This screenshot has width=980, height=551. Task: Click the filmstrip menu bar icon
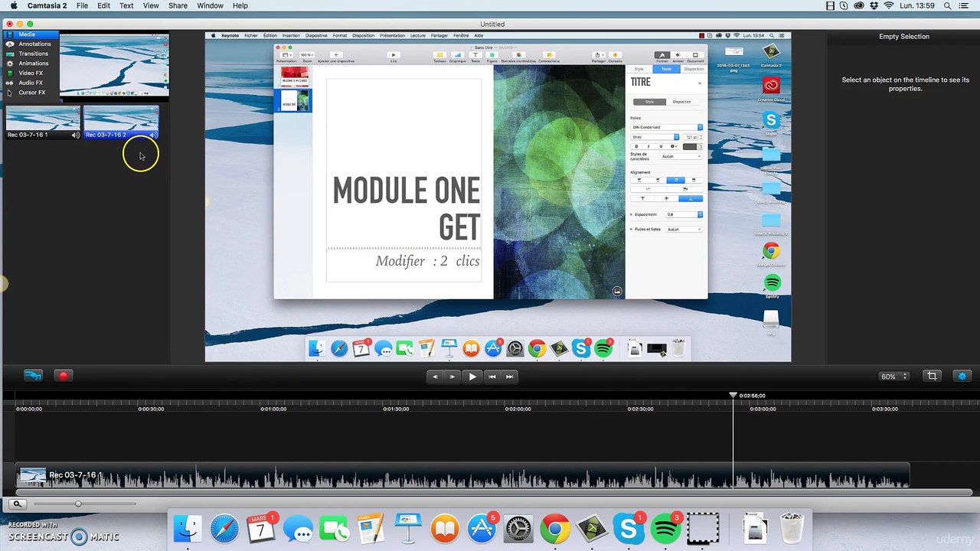831,5
